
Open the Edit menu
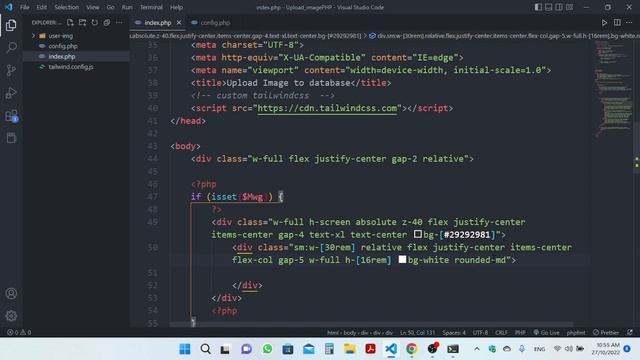(x=41, y=7)
